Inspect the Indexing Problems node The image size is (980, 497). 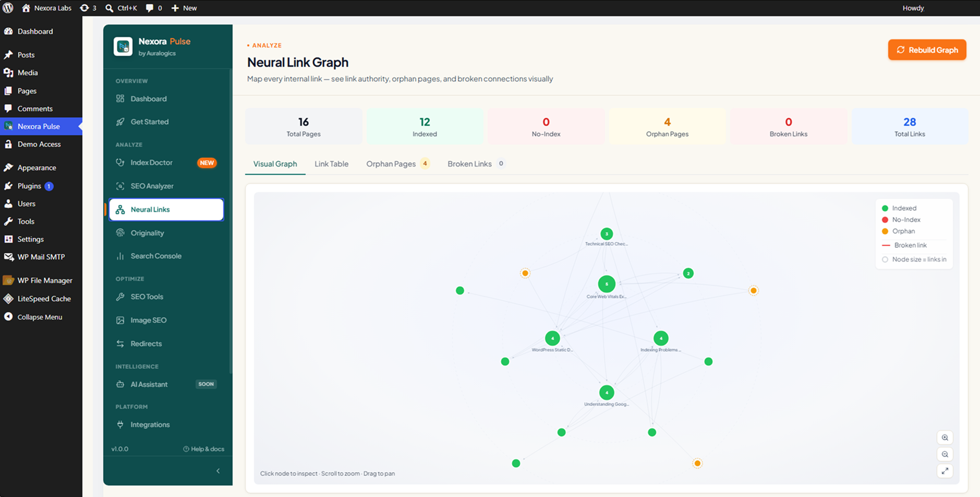[661, 338]
